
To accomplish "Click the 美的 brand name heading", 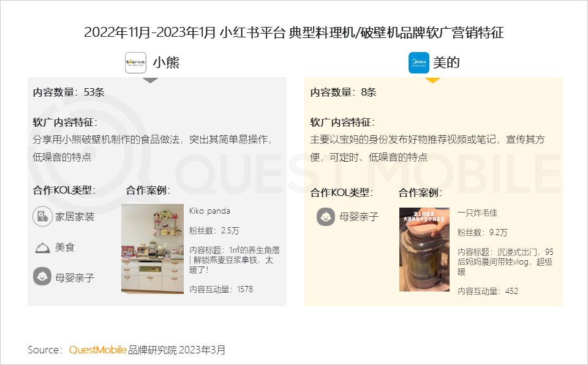I will (447, 62).
